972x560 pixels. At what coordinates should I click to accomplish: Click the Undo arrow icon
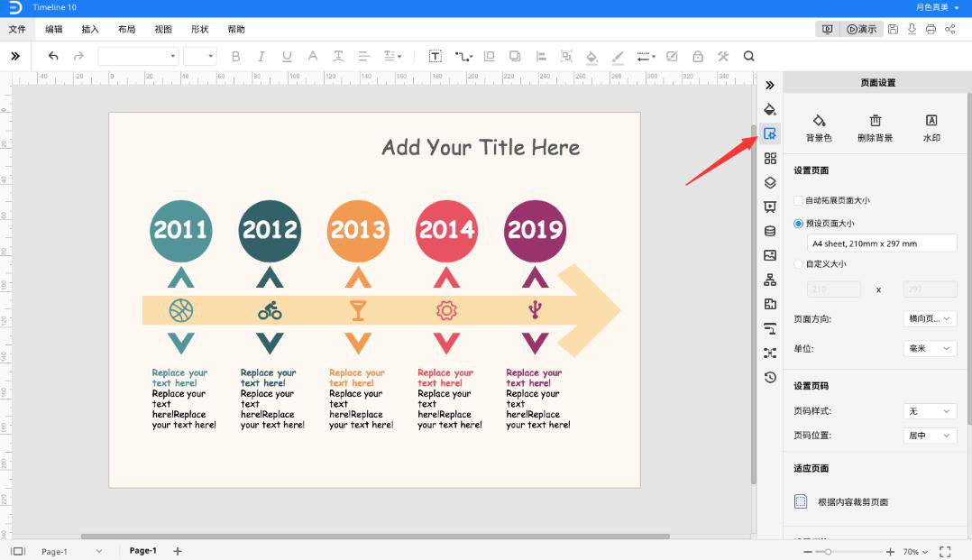[53, 57]
